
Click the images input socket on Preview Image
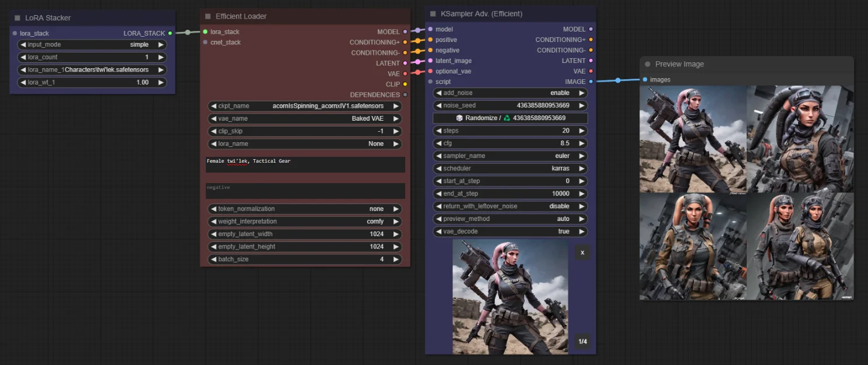coord(645,80)
